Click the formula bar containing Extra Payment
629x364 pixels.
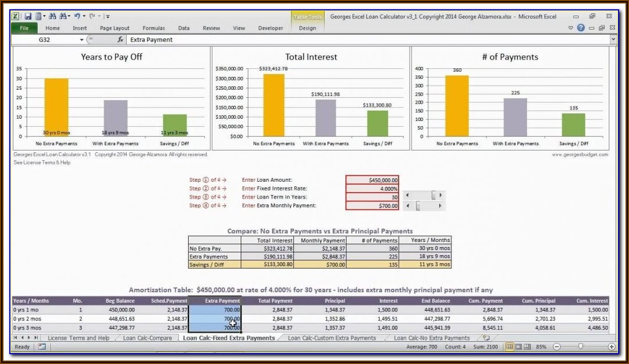[368, 40]
